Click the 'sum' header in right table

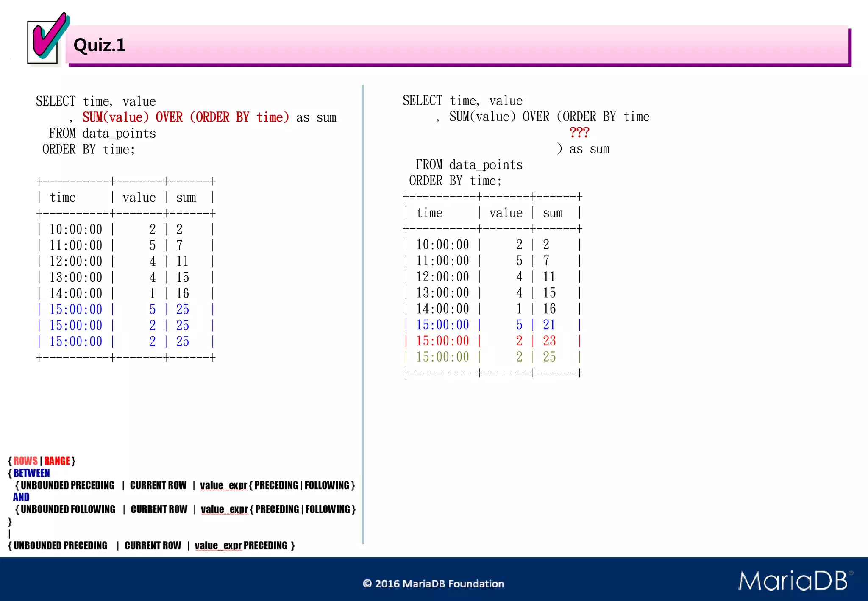[553, 213]
